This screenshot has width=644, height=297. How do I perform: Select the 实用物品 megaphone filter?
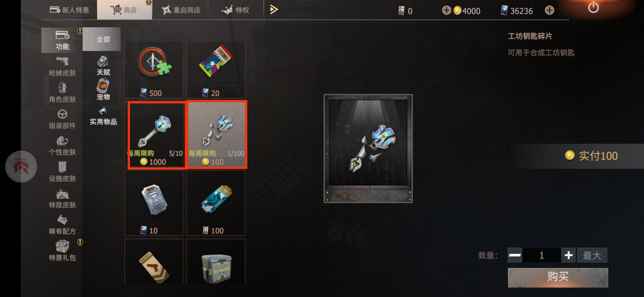[x=103, y=116]
